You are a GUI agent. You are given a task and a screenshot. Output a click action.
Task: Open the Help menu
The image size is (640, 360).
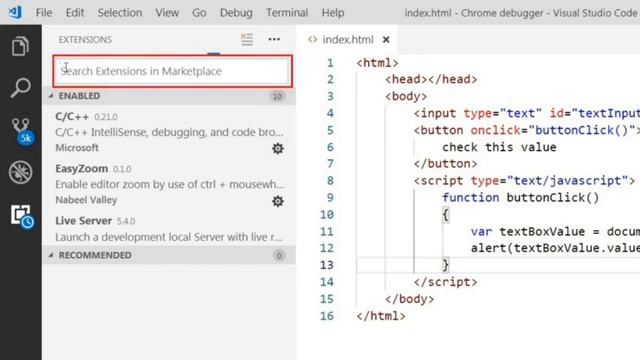coord(333,13)
